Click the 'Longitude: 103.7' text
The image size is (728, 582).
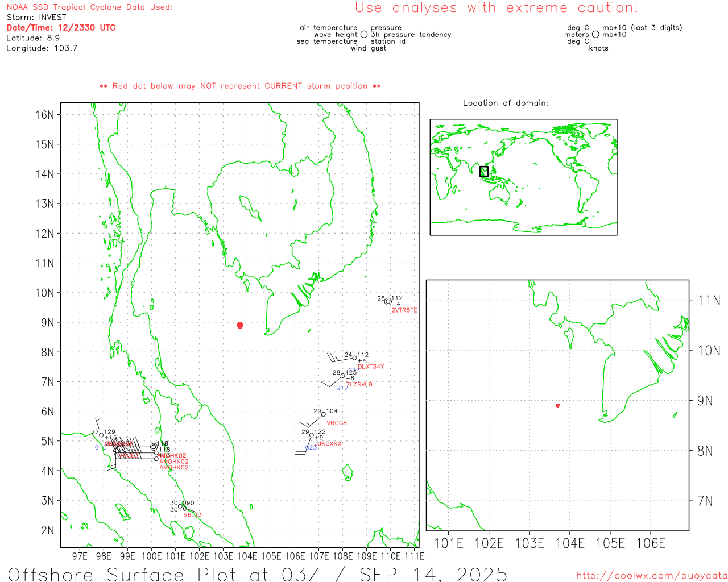click(42, 48)
